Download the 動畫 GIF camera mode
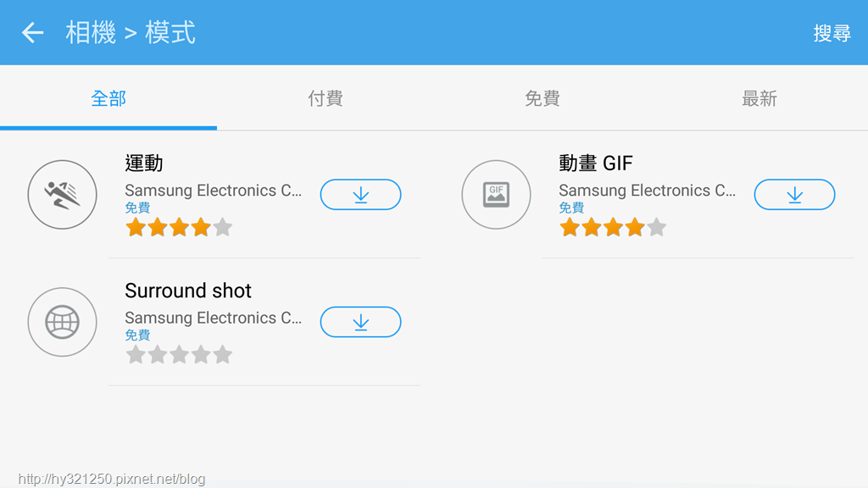Image resolution: width=868 pixels, height=488 pixels. pos(794,195)
